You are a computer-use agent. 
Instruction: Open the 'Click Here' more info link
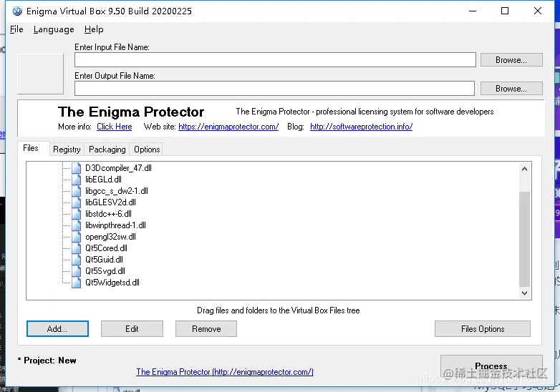115,127
